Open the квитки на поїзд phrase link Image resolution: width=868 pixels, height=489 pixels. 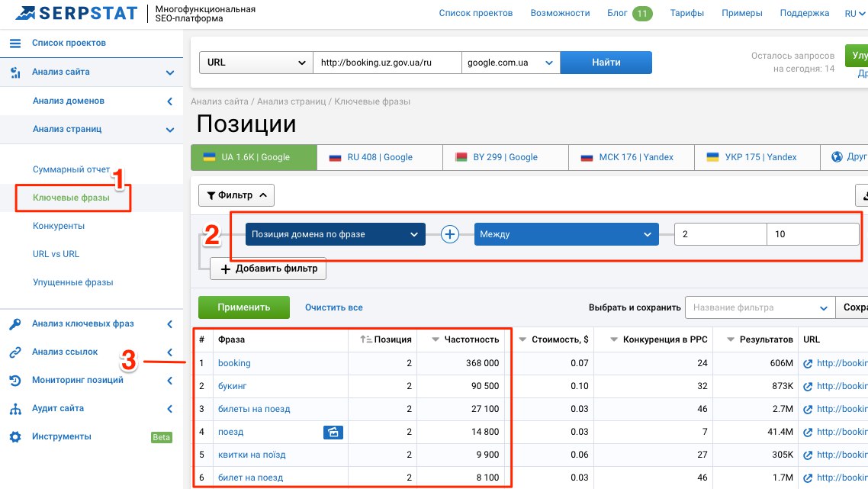[252, 455]
